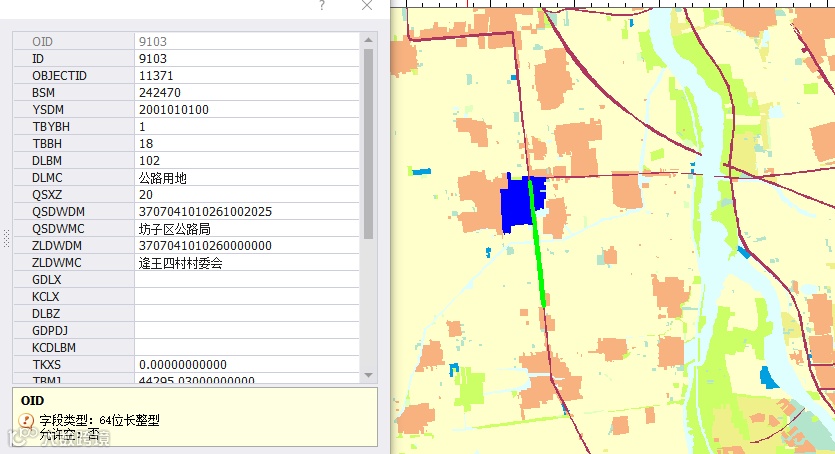Select the TBYBH field name
Viewport: 835px width, 454px height.
point(51,127)
